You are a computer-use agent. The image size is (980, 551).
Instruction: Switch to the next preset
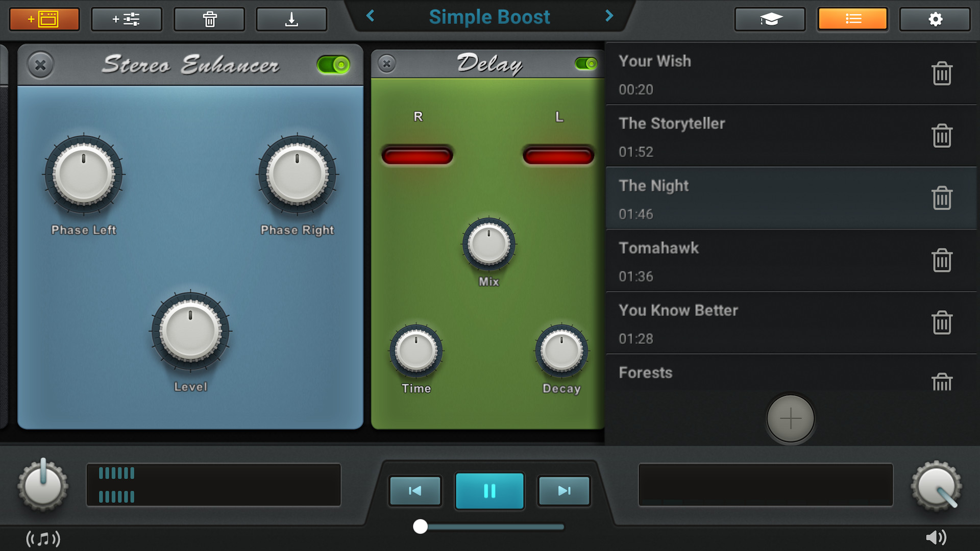pyautogui.click(x=608, y=16)
